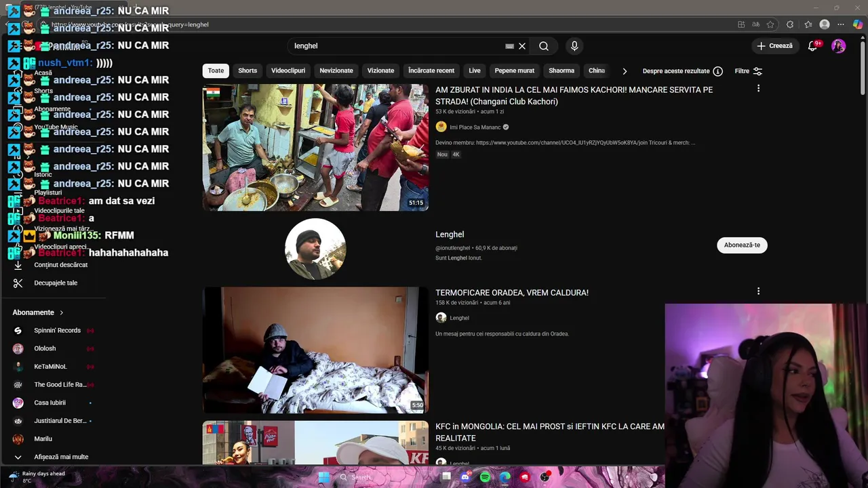
Task: Click the translate page icon in address bar
Action: point(756,24)
